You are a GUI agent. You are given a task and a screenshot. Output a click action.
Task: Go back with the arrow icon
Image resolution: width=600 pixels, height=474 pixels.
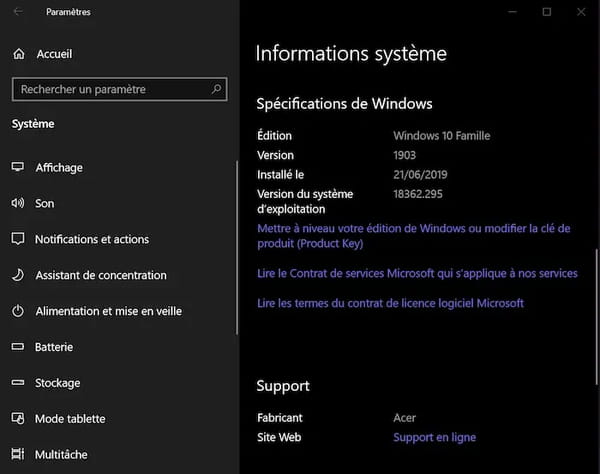point(18,12)
